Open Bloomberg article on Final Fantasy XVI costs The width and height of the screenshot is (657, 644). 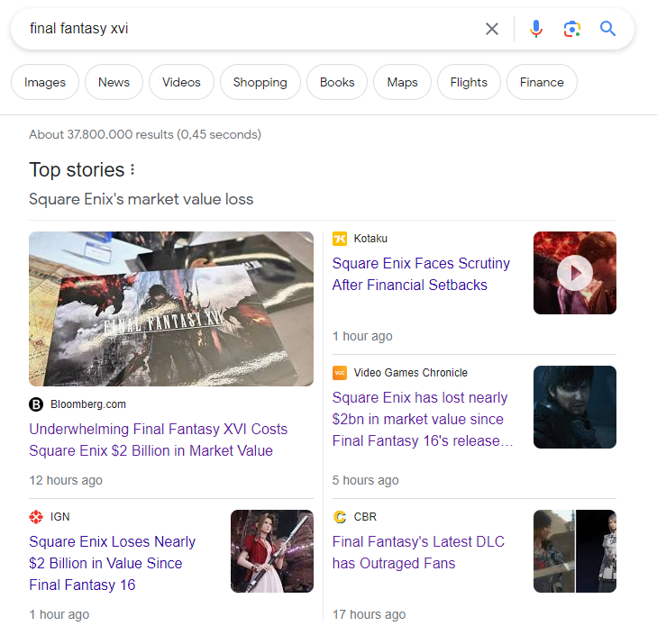[x=158, y=440]
